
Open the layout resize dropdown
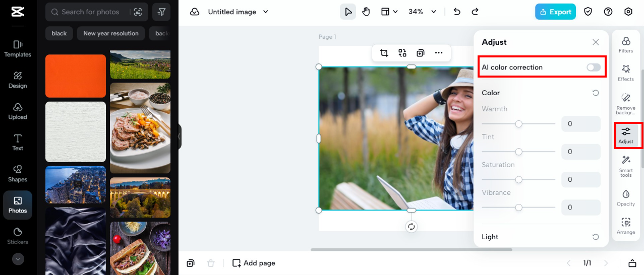coord(389,12)
